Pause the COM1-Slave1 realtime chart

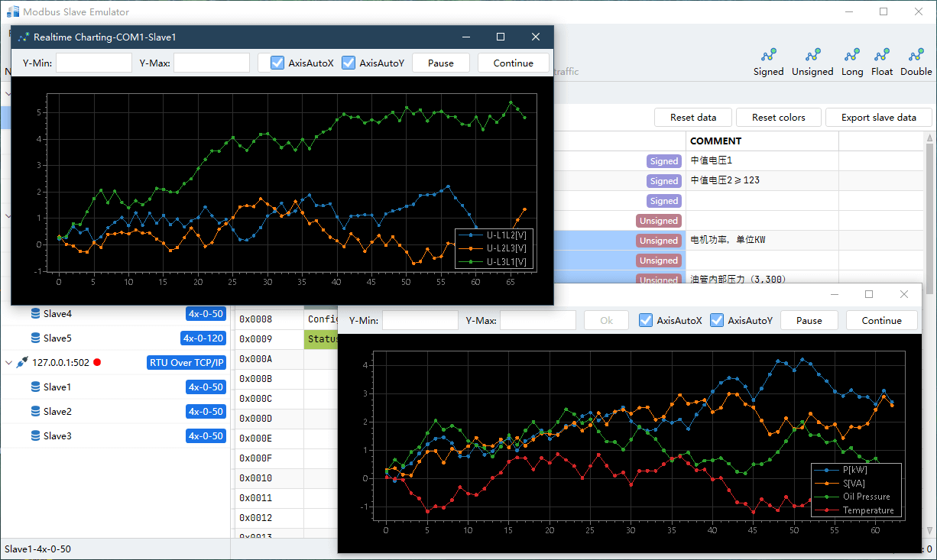[440, 63]
